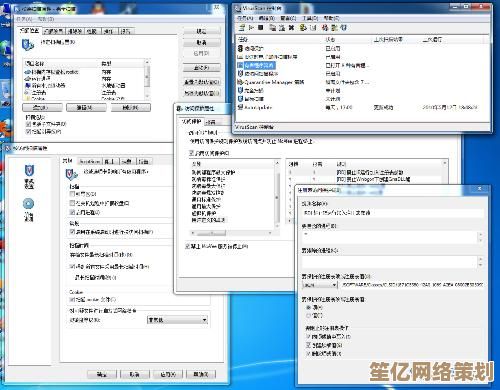Toggle the McAfee services checkbox in middle dialog
The width and height of the screenshot is (500, 390).
tap(188, 246)
